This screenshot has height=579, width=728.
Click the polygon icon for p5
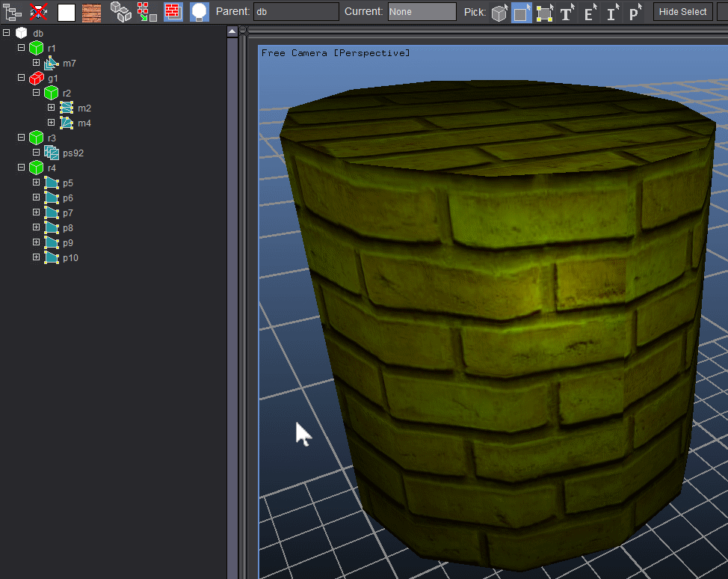click(51, 183)
